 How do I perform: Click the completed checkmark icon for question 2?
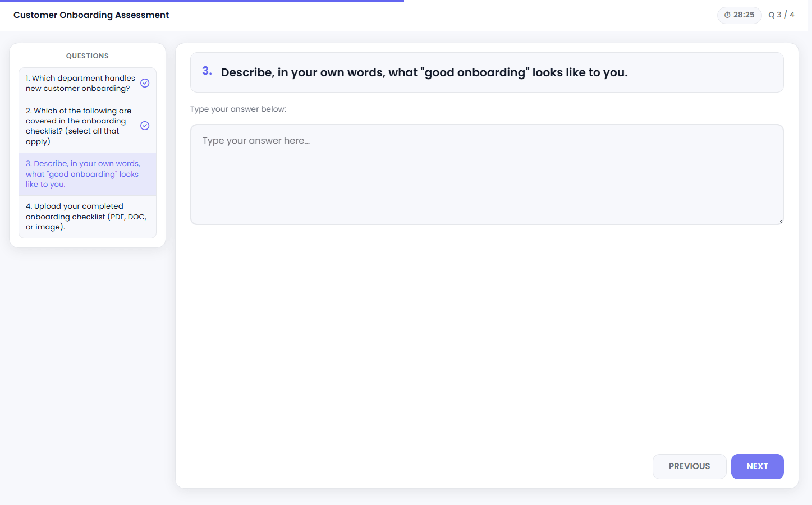pyautogui.click(x=145, y=126)
